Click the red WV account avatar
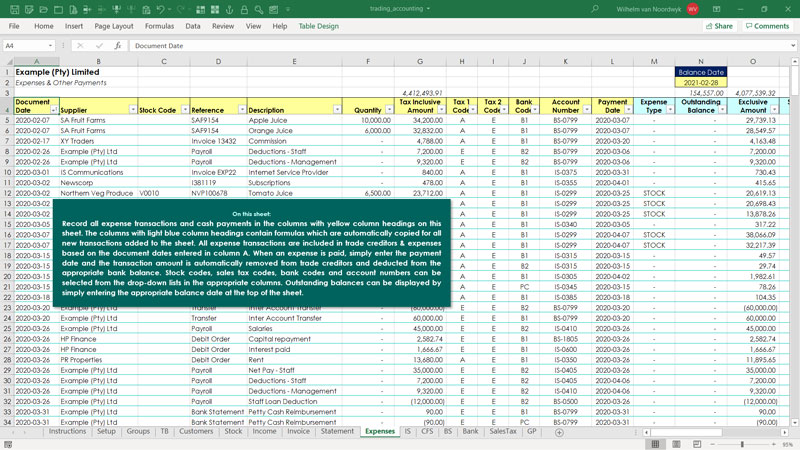800x450 pixels. pos(692,9)
